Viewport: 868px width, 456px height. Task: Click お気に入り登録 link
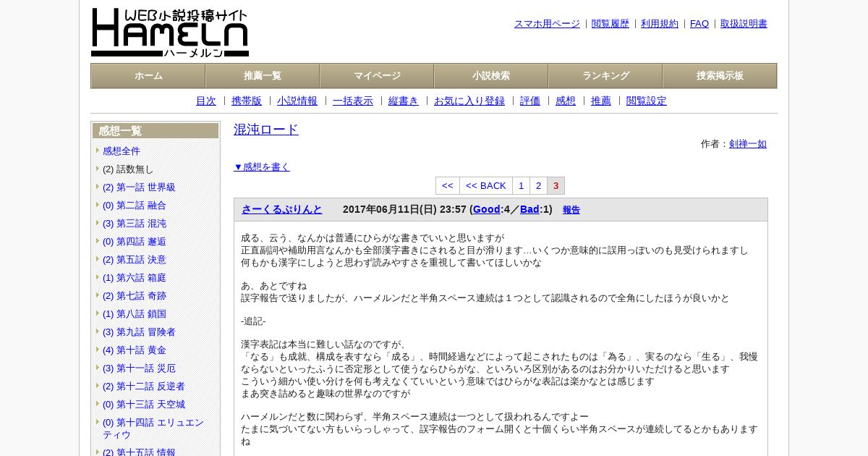pos(469,101)
